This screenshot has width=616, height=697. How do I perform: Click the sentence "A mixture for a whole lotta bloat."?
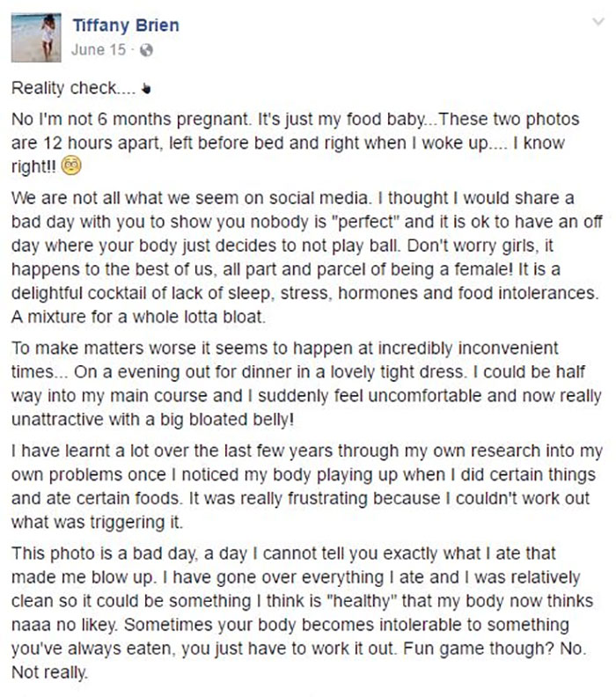139,317
